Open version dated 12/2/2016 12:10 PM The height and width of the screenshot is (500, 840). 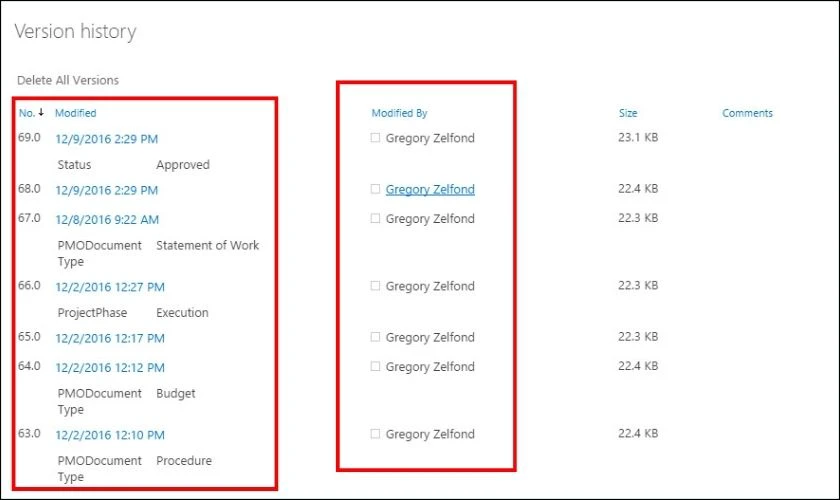110,435
